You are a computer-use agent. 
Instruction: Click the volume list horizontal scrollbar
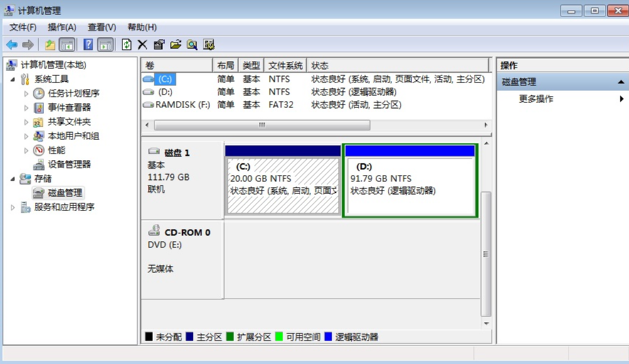pos(262,124)
